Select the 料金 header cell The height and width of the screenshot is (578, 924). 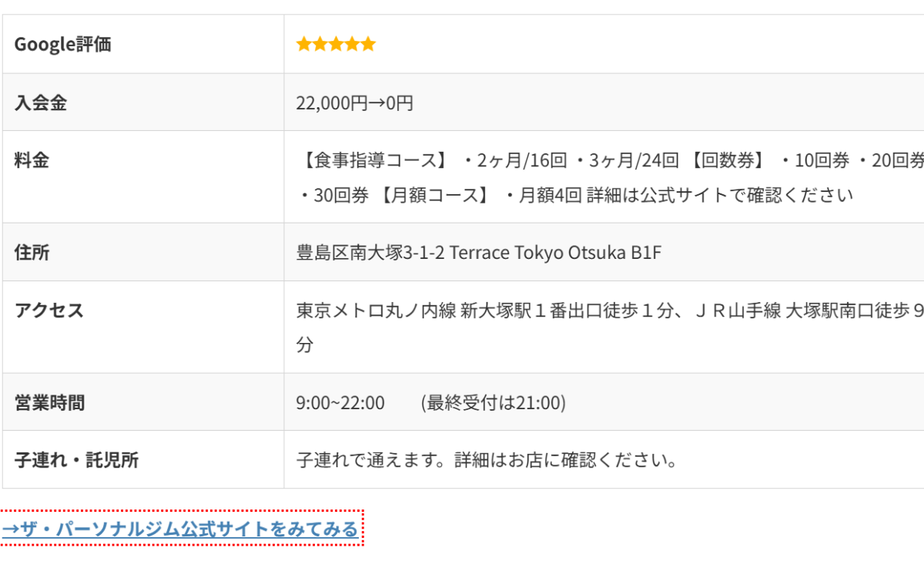143,176
